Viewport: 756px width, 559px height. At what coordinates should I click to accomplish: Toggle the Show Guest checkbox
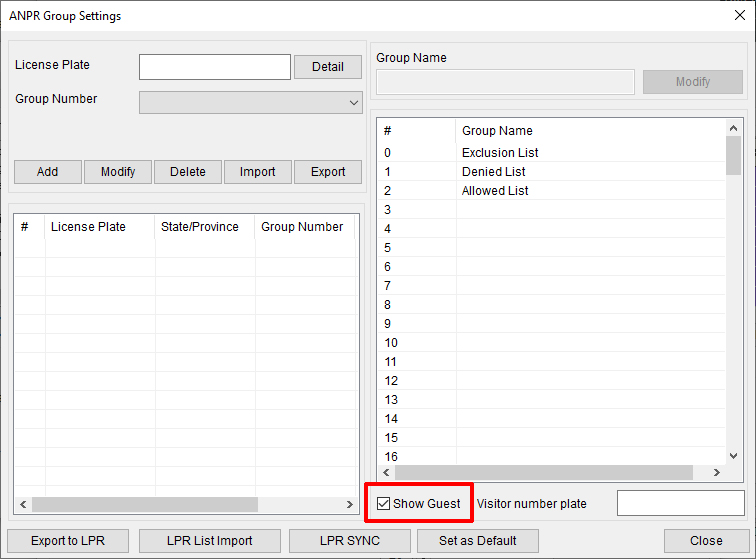[384, 504]
